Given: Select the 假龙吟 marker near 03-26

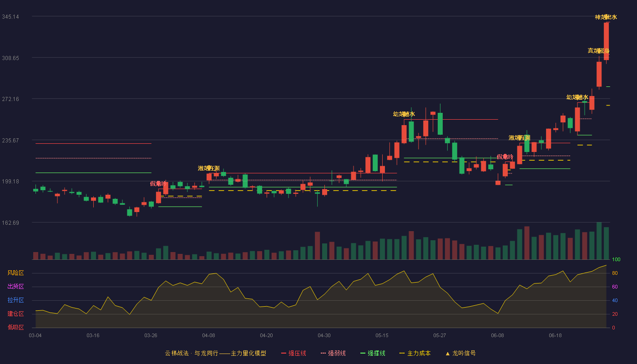Looking at the screenshot, I should pyautogui.click(x=158, y=184).
